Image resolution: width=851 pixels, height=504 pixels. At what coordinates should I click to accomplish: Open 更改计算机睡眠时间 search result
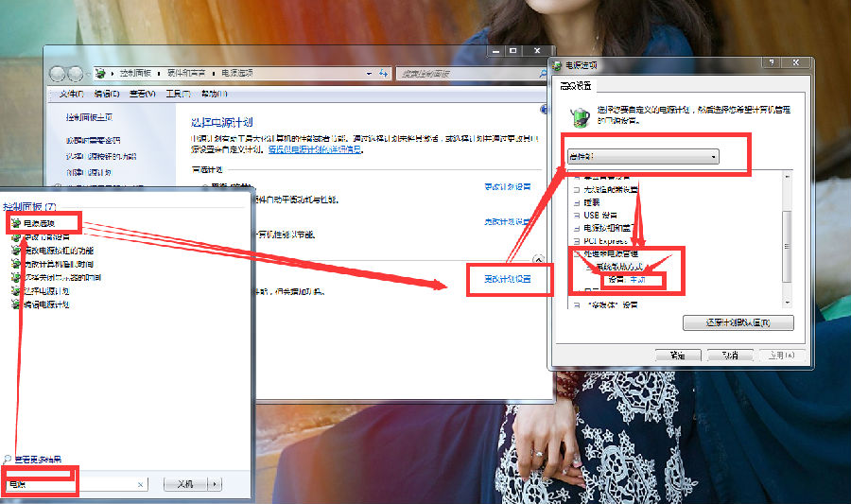click(59, 265)
